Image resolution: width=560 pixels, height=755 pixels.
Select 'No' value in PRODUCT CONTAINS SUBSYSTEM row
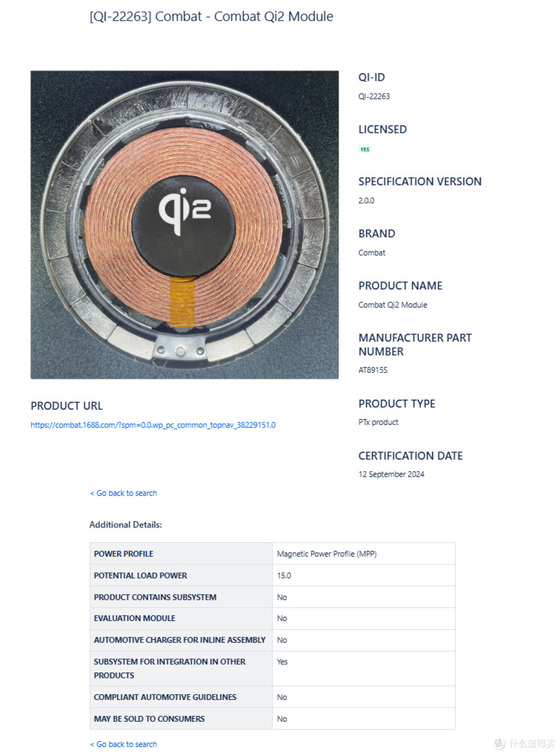tap(282, 597)
